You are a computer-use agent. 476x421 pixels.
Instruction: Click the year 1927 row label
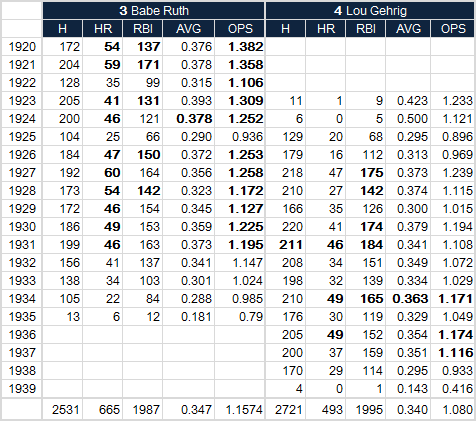coord(22,173)
